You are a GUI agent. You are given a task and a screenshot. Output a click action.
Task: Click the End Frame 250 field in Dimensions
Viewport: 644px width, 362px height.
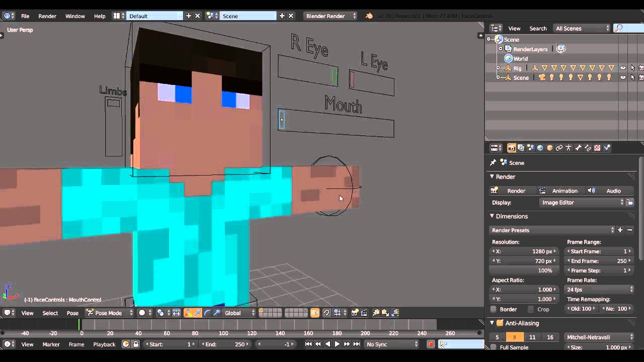point(599,261)
